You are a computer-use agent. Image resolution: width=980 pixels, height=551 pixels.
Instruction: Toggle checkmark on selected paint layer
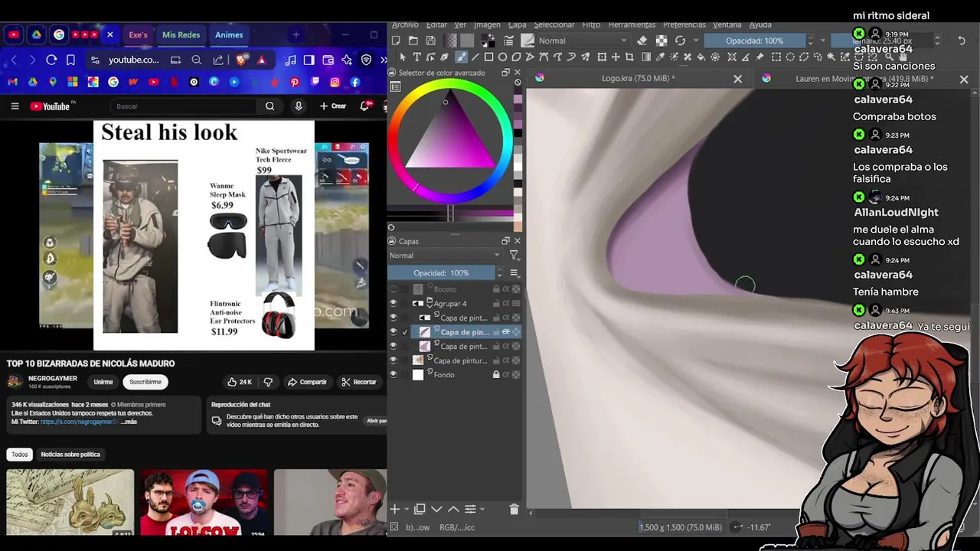405,332
